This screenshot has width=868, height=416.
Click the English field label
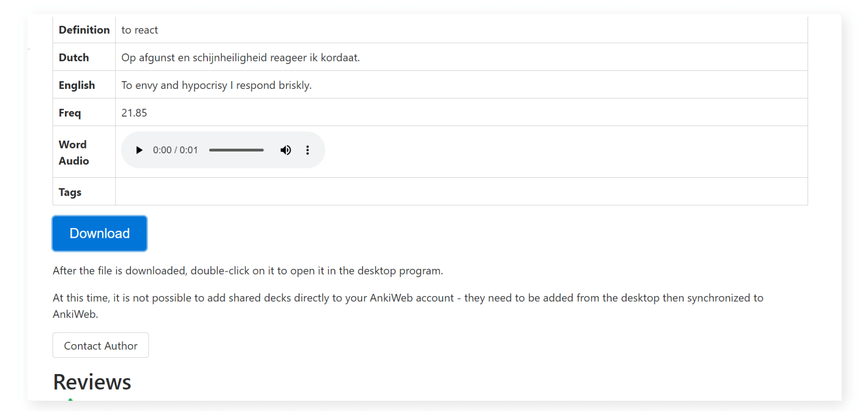tap(77, 85)
